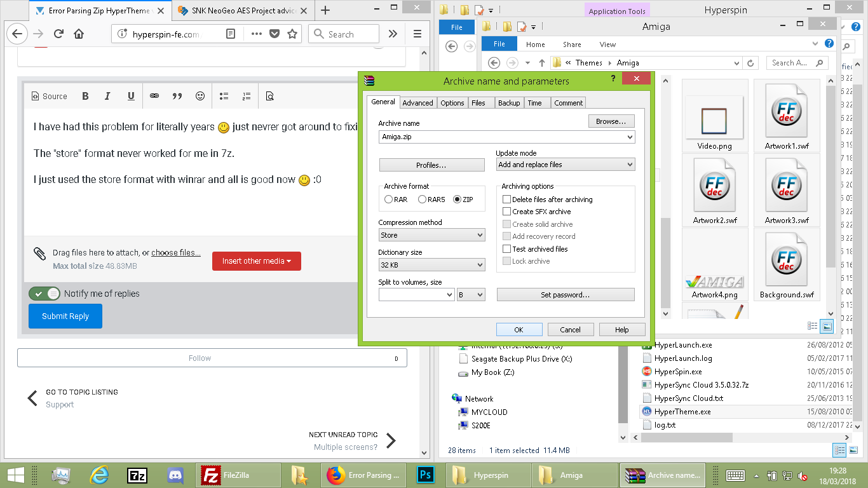This screenshot has height=488, width=868.
Task: Toggle the numbered list formatting
Action: tap(247, 96)
